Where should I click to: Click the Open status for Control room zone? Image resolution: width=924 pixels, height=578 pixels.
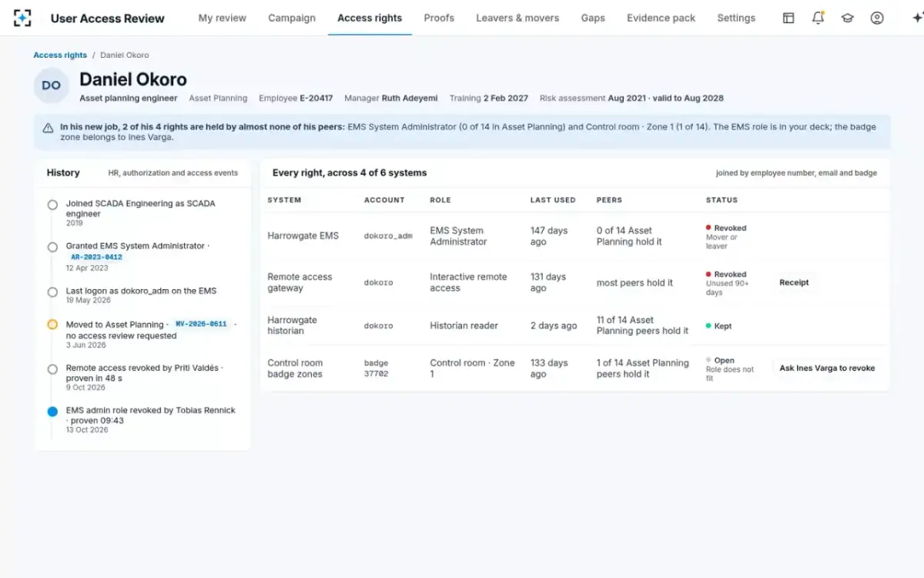click(730, 369)
